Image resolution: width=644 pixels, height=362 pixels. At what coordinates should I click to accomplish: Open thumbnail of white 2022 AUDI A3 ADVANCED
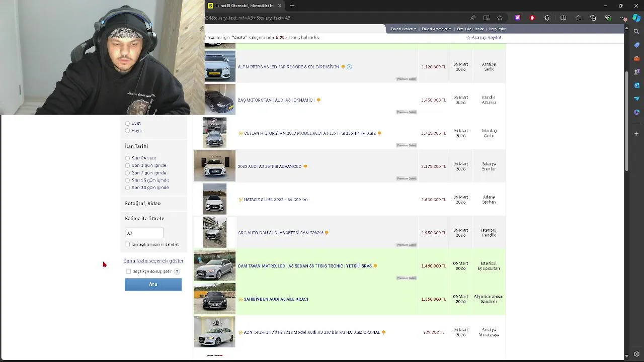tap(214, 166)
